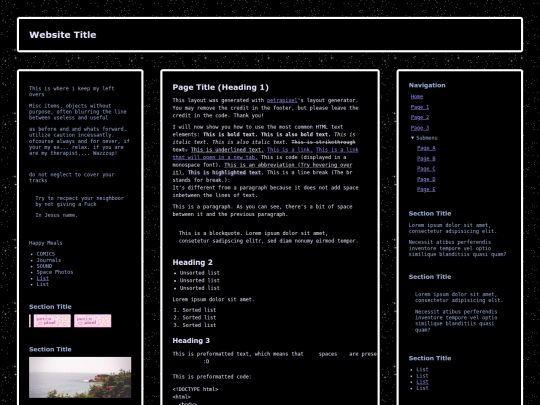Screen dimensions: 540x405
Task: Click the strikethrough text sample
Action: [x=323, y=142]
